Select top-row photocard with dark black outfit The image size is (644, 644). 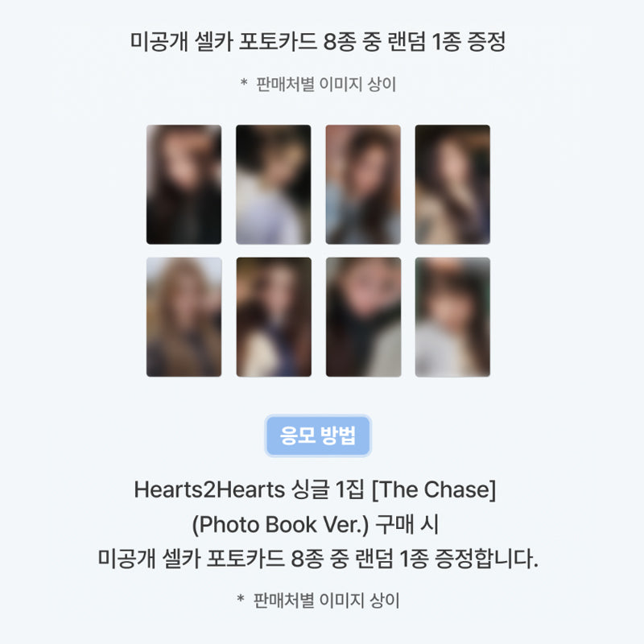tap(184, 184)
